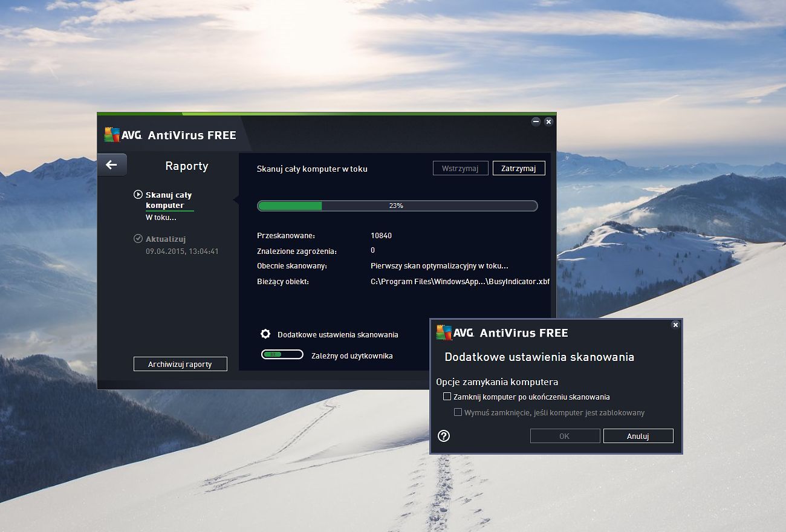Close the Dodatkowe ustawienia skanowania dialog

point(675,325)
